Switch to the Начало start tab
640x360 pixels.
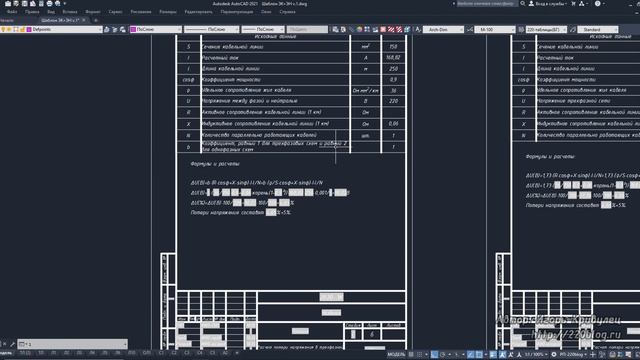(x=7, y=20)
